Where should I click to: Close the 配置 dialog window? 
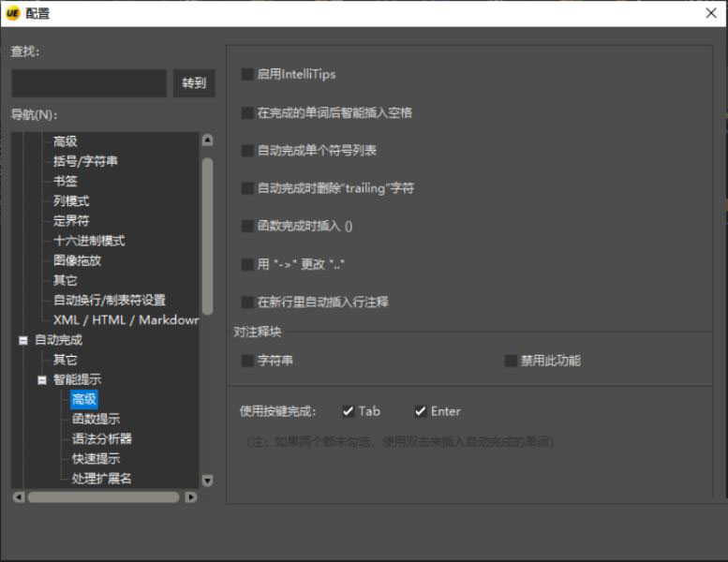[x=711, y=13]
